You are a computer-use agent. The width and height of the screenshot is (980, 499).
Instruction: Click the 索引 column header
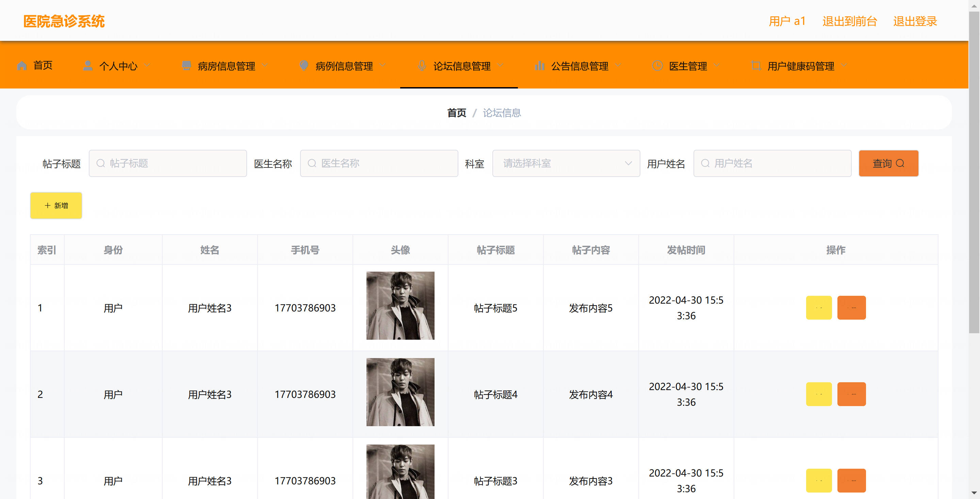47,250
